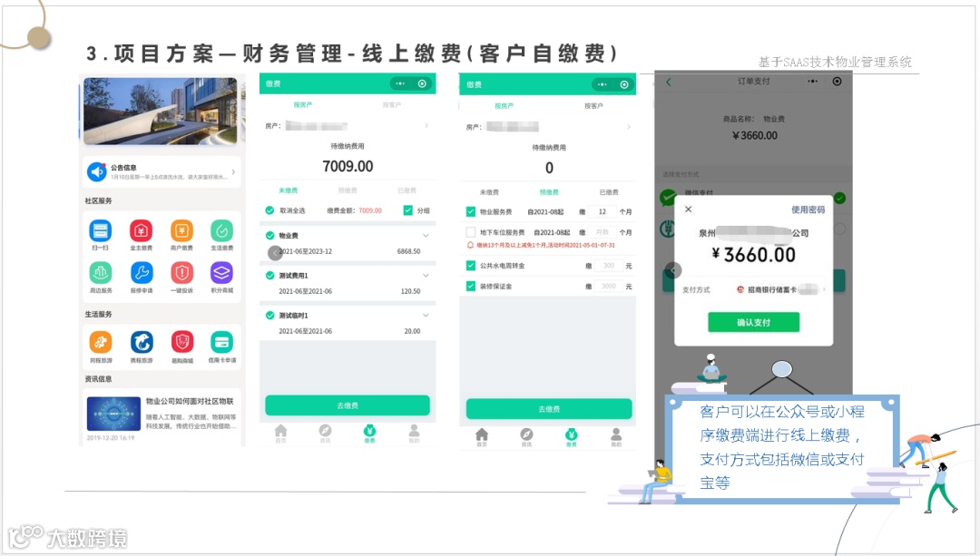The image size is (980, 556).
Task: Select 微信支付 payment radio option
Action: click(x=839, y=198)
